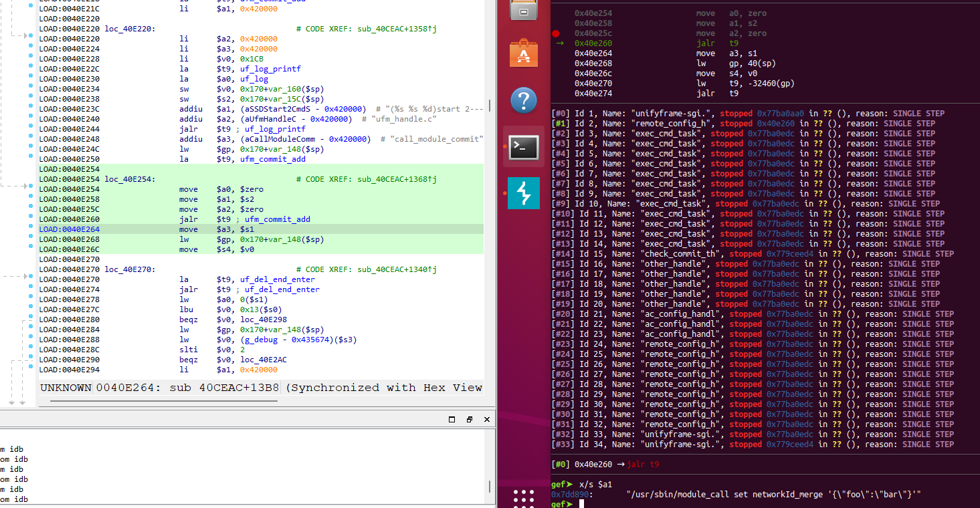Click uf_log_printf operand at 0040E22C
This screenshot has width=980, height=508.
[270, 69]
